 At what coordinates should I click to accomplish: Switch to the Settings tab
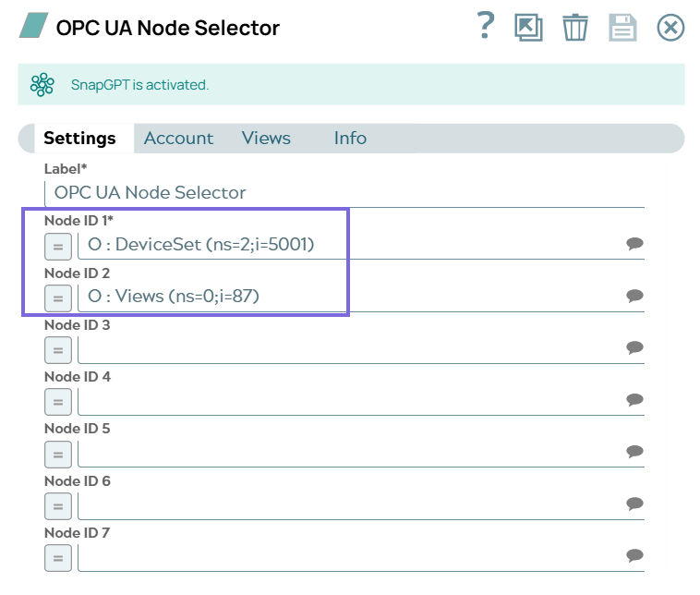pos(80,138)
